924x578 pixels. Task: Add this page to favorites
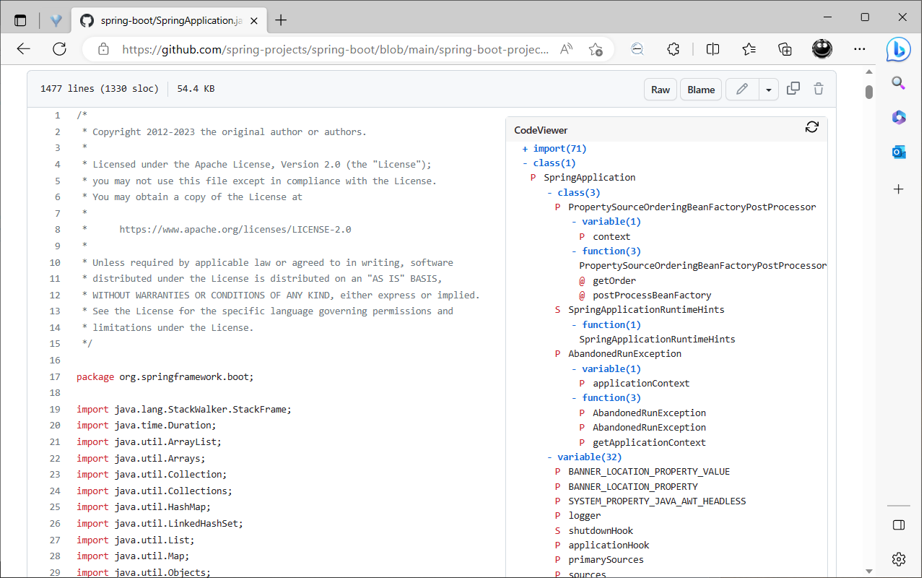[x=596, y=49]
